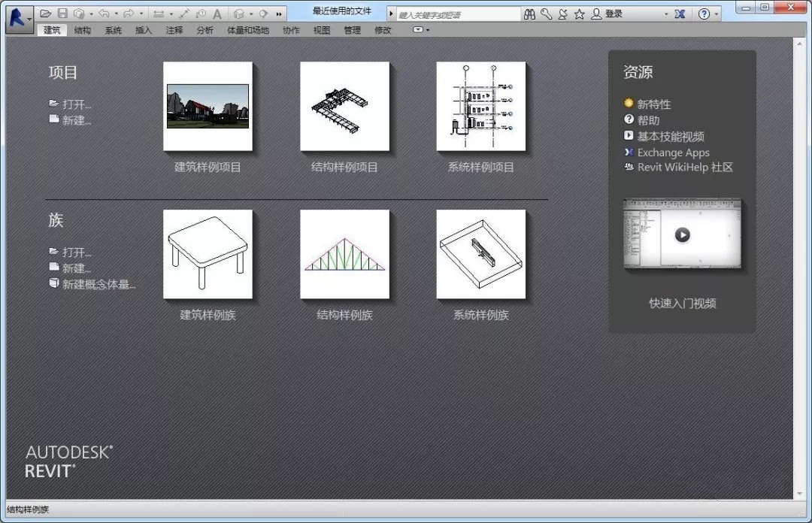Click the Open folder icon in quick access toolbar

tap(46, 14)
